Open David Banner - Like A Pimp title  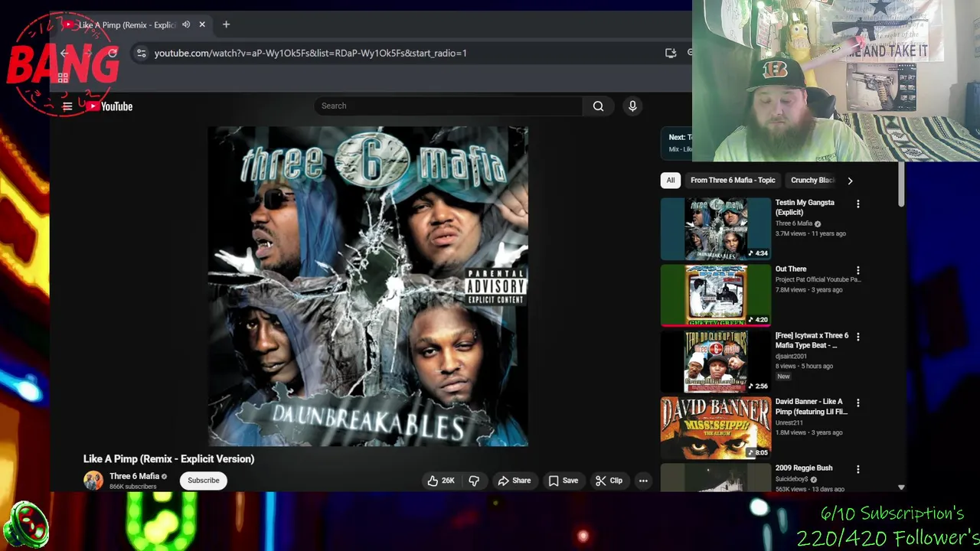click(x=812, y=406)
